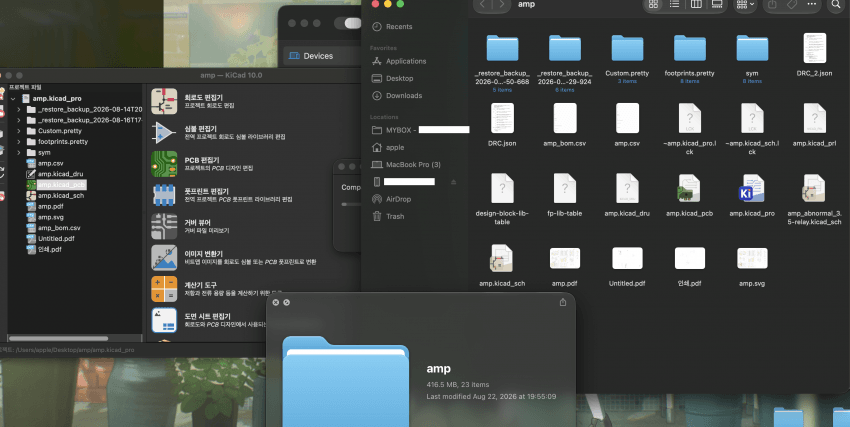850x427 pixels.
Task: Select amp_bom.csv file in Finder
Action: click(x=564, y=125)
